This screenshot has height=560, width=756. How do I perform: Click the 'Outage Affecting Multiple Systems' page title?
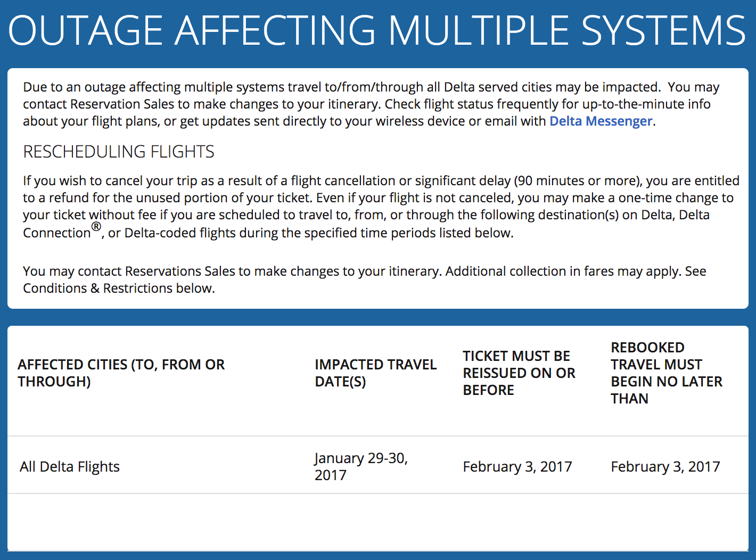coord(377,31)
